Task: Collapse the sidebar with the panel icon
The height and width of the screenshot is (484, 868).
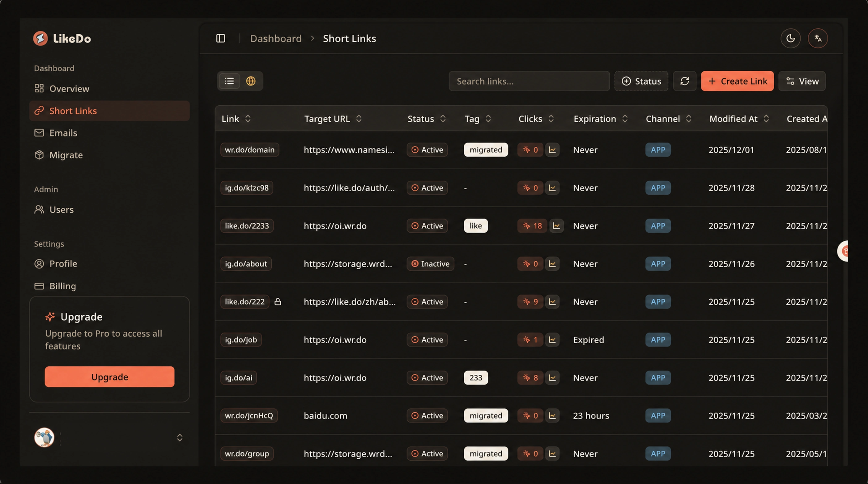Action: click(220, 38)
